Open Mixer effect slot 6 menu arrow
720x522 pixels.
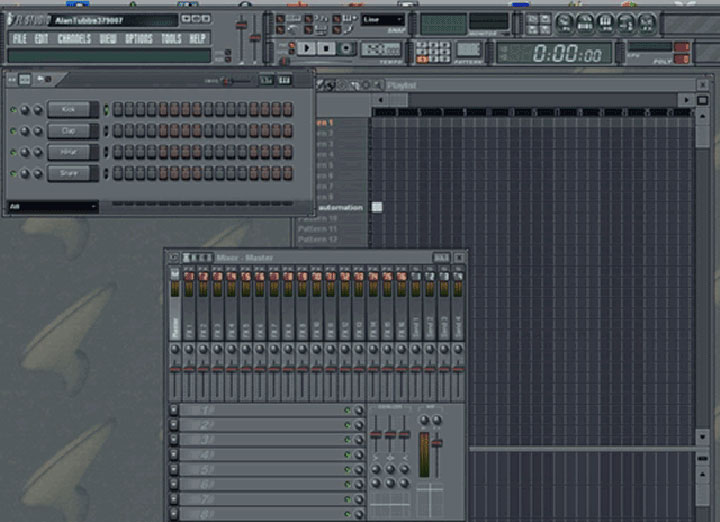tap(174, 484)
